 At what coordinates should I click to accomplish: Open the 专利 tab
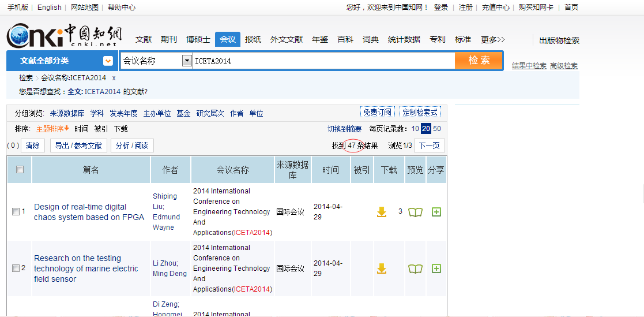tap(438, 39)
